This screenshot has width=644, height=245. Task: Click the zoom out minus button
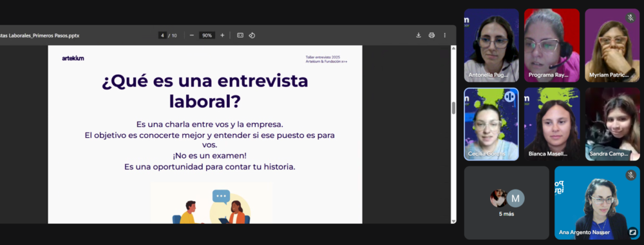click(x=192, y=35)
